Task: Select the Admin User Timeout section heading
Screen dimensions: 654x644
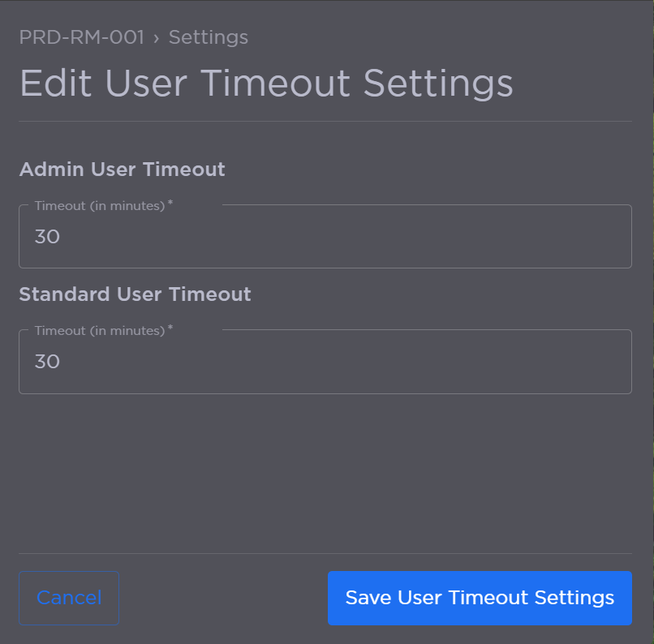Action: [x=122, y=170]
